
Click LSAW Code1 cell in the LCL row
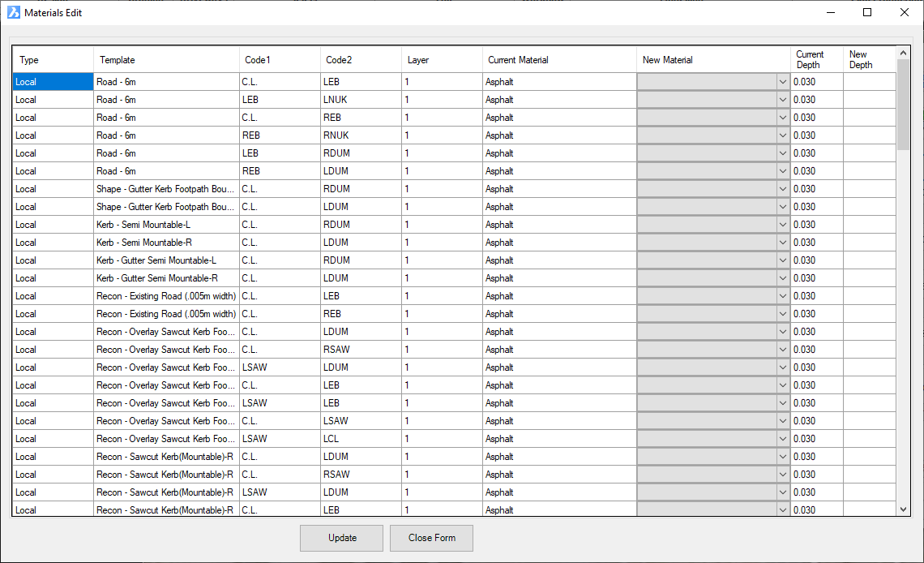click(280, 439)
